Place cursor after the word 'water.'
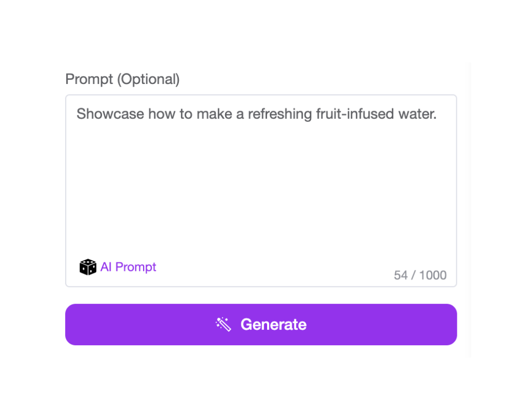Viewport: 525px width, 420px height. point(438,114)
